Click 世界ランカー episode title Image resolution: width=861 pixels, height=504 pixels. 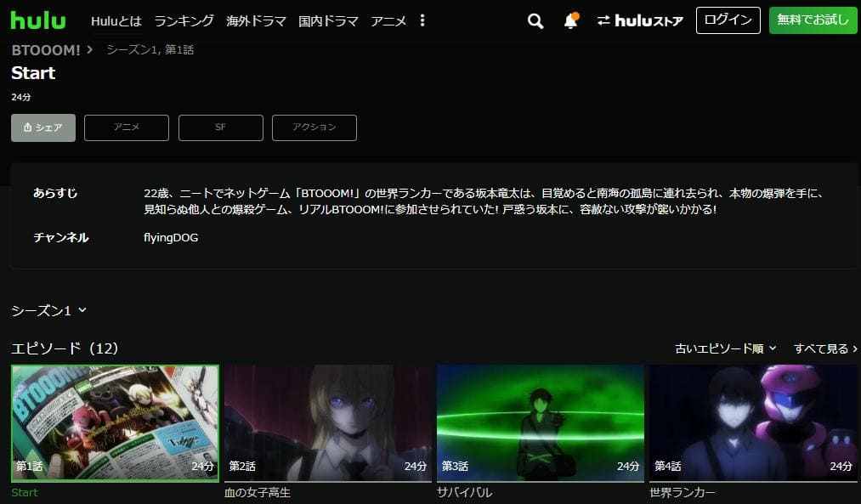pos(683,492)
